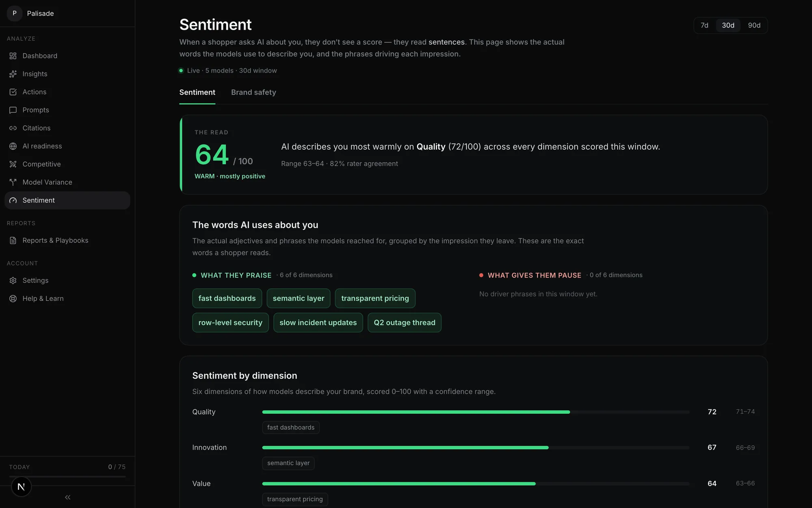Click the Value score bar
Viewport: 812px width, 508px height.
[x=476, y=484]
